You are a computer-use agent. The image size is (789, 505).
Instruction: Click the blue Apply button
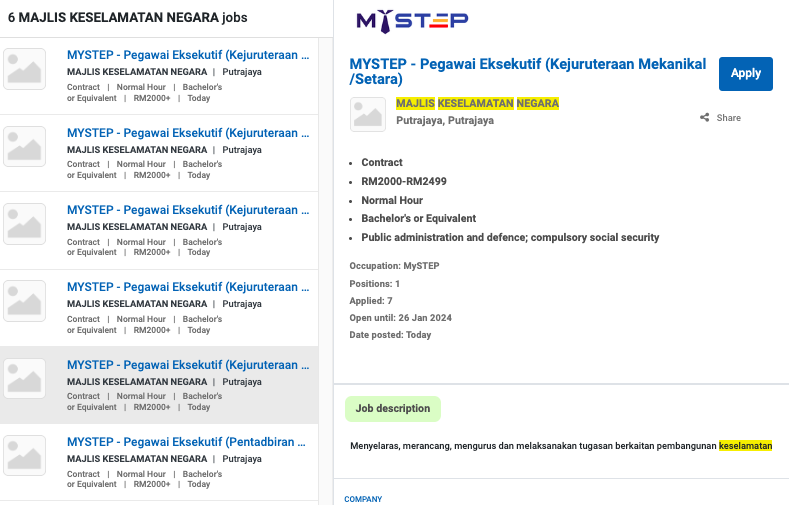pyautogui.click(x=745, y=73)
